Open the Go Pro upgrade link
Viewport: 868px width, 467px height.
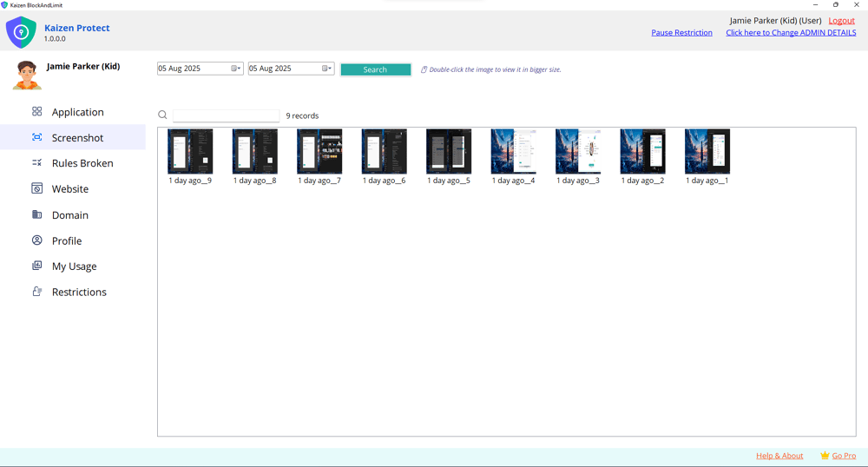pyautogui.click(x=843, y=456)
